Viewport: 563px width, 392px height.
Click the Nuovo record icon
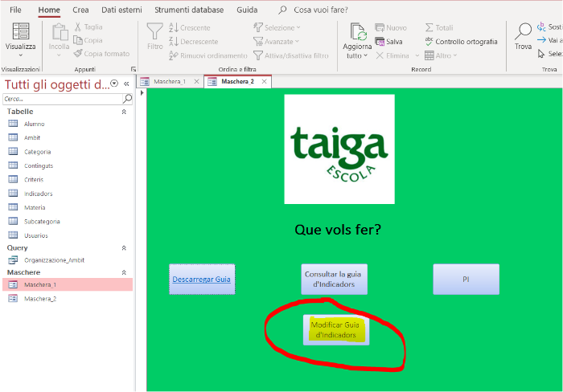pos(380,27)
